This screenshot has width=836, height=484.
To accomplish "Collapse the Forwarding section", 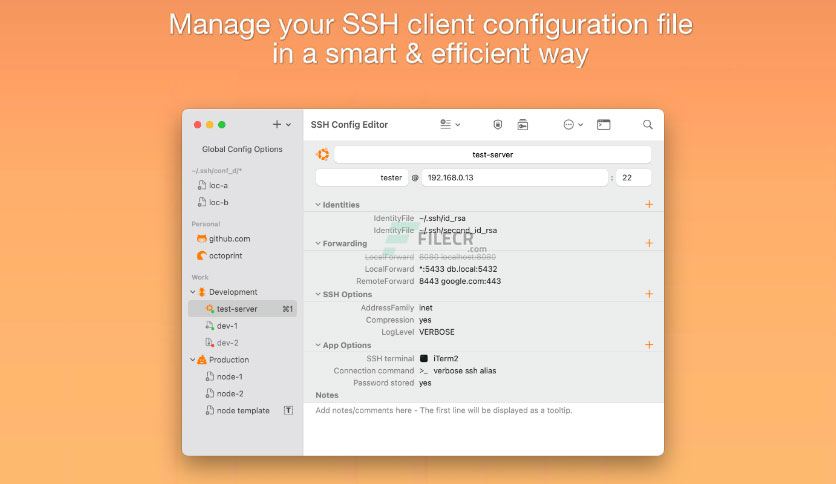I will click(x=318, y=243).
